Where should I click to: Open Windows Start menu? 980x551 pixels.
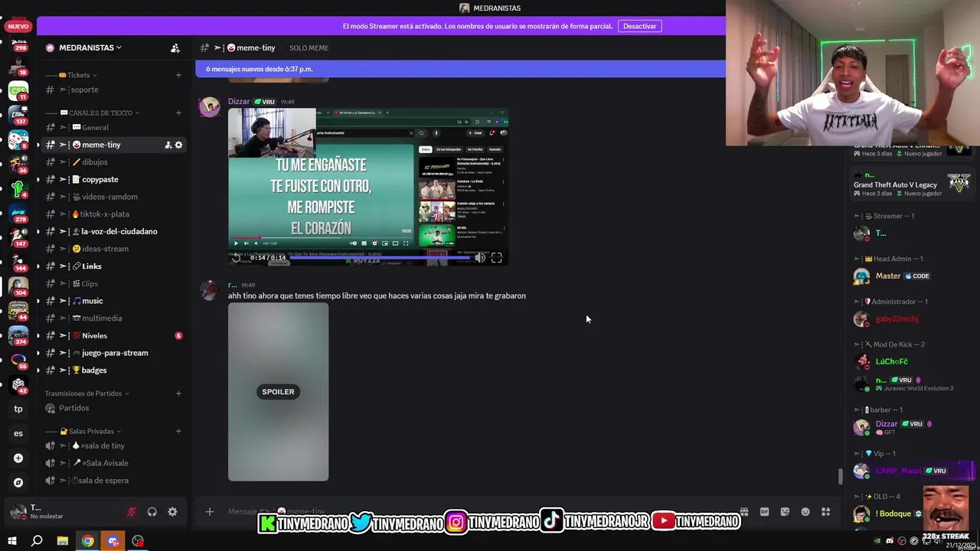[12, 541]
